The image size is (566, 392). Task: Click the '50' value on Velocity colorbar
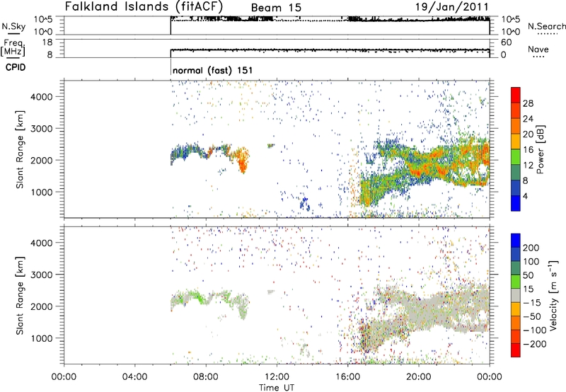[528, 275]
